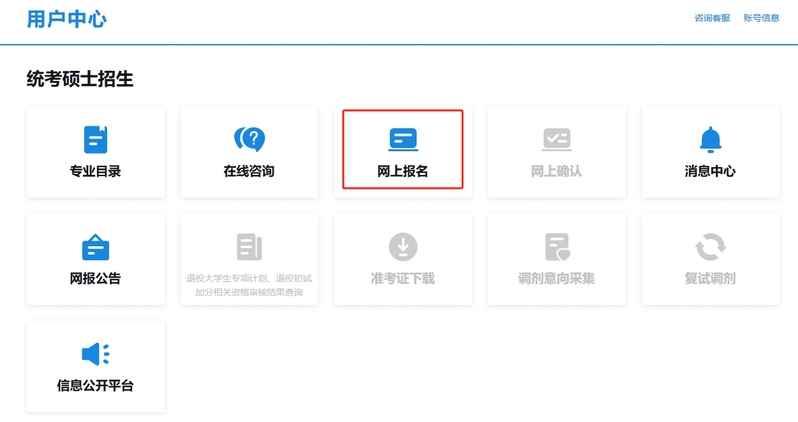Click the 网上报名 laptop icon
The height and width of the screenshot is (422, 798).
coord(403,139)
